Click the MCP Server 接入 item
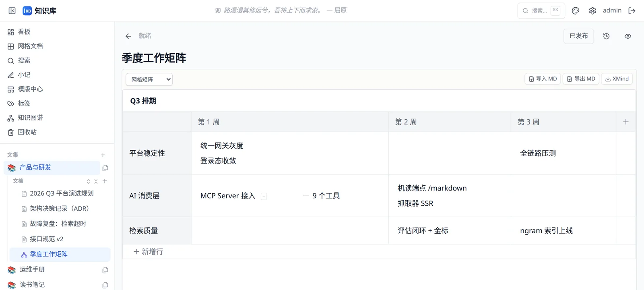Image resolution: width=644 pixels, height=290 pixels. point(228,196)
